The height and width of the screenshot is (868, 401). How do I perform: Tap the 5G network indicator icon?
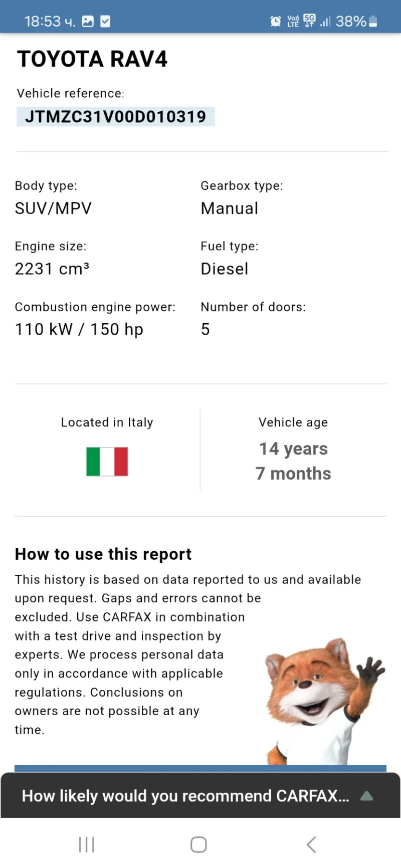[309, 21]
